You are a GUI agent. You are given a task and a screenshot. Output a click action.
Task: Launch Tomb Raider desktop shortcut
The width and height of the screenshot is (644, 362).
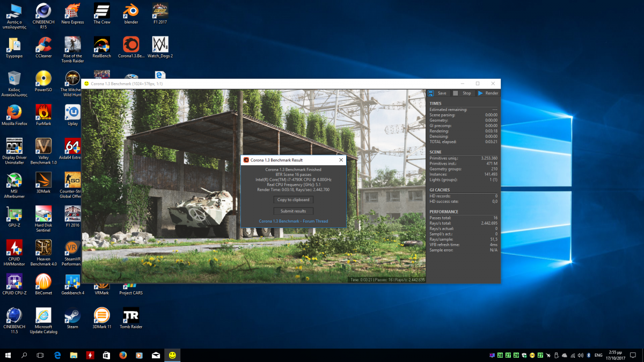point(131,318)
